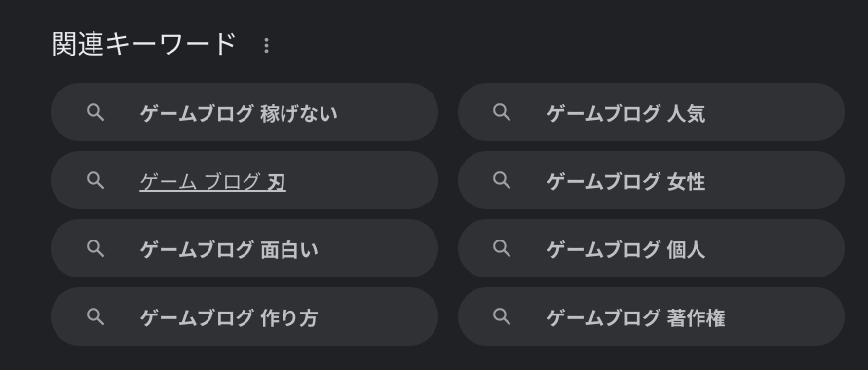Image resolution: width=868 pixels, height=370 pixels.
Task: Click search icon beside ゲームブログ 人気
Action: pos(502,112)
